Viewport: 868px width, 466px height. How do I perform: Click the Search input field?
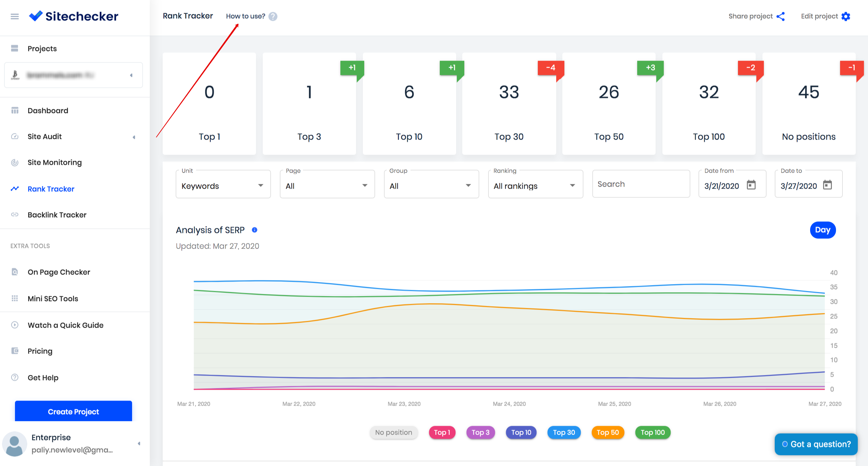[641, 184]
